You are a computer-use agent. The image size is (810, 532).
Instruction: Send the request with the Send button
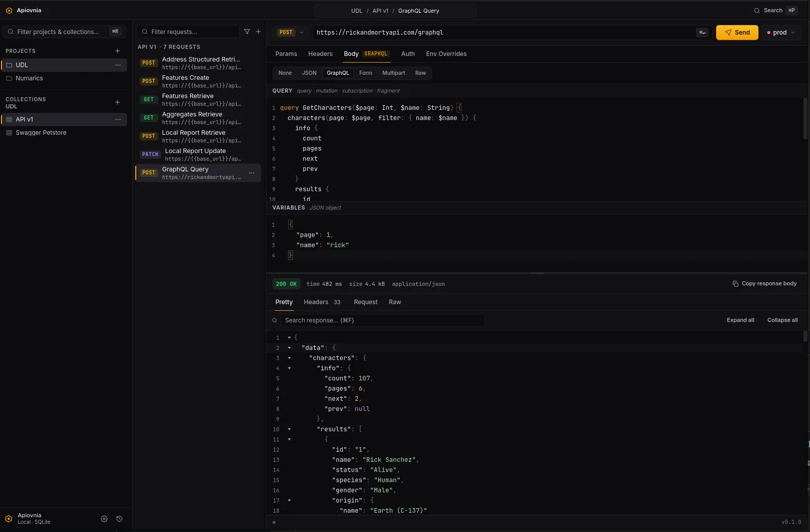coord(737,32)
